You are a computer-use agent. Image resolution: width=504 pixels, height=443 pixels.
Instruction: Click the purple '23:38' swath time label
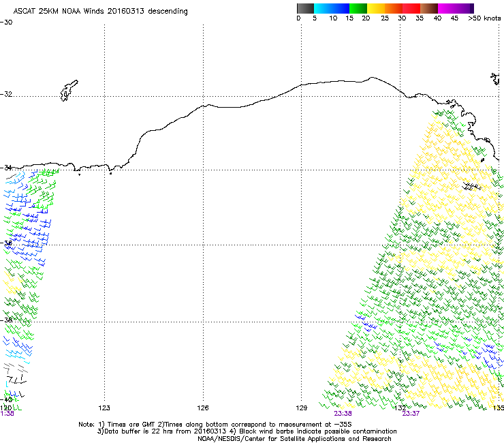click(x=343, y=414)
